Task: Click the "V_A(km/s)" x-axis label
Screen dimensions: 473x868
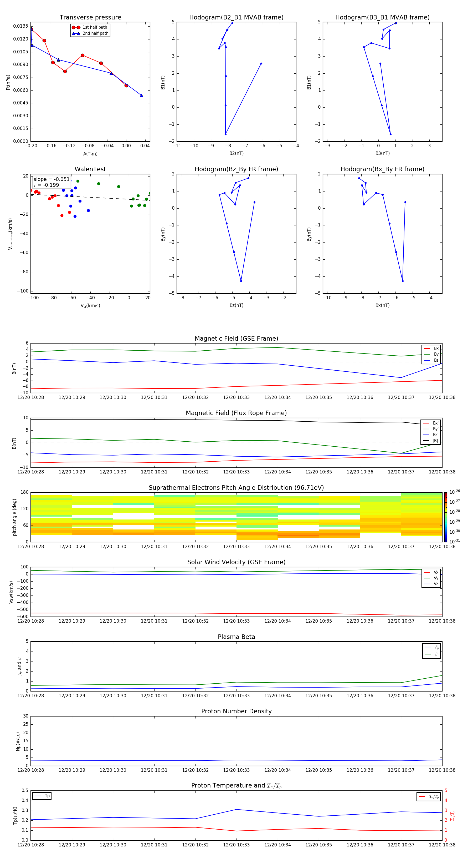Action: (90, 306)
